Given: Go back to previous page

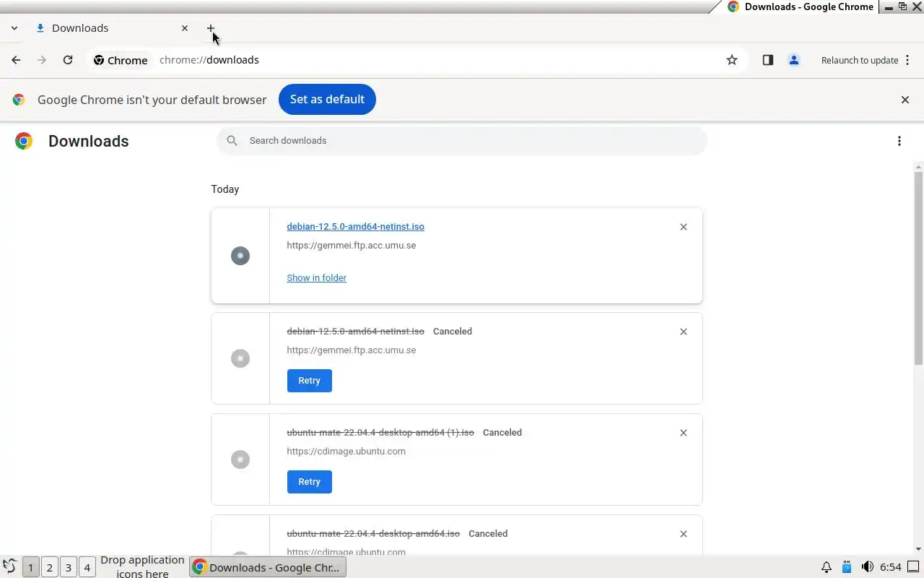Looking at the screenshot, I should tap(16, 60).
